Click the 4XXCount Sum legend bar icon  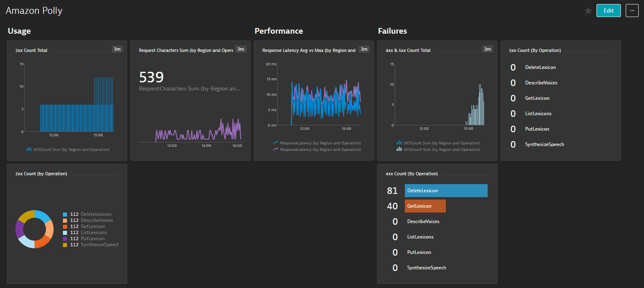click(399, 149)
